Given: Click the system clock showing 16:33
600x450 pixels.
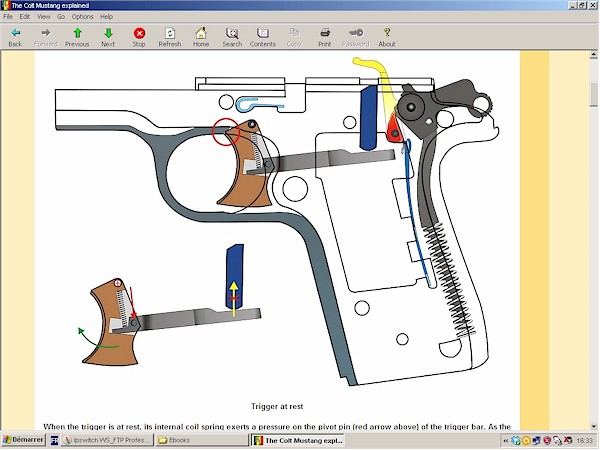Looking at the screenshot, I should 584,440.
